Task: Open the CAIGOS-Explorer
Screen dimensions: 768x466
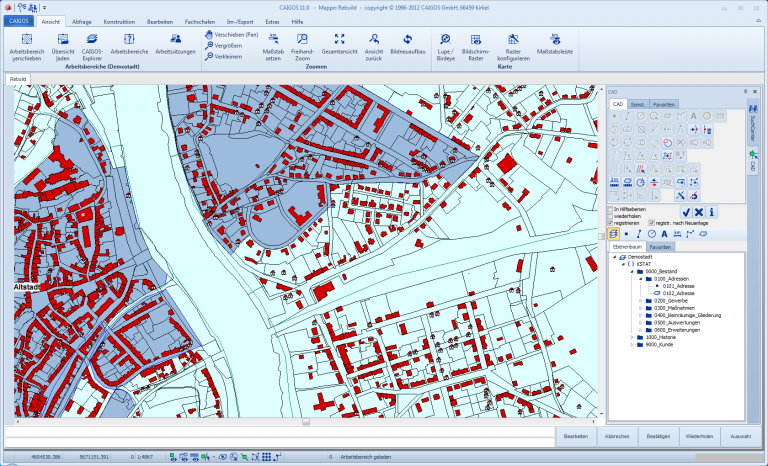Action: point(91,39)
